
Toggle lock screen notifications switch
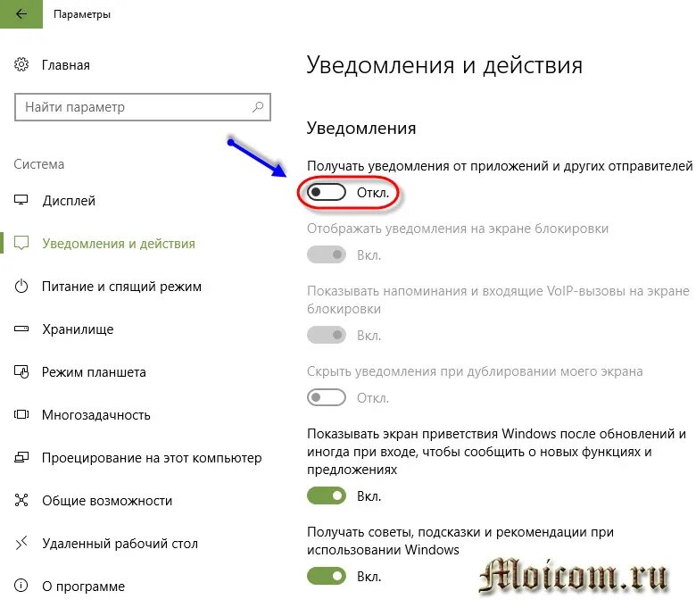pyautogui.click(x=327, y=254)
